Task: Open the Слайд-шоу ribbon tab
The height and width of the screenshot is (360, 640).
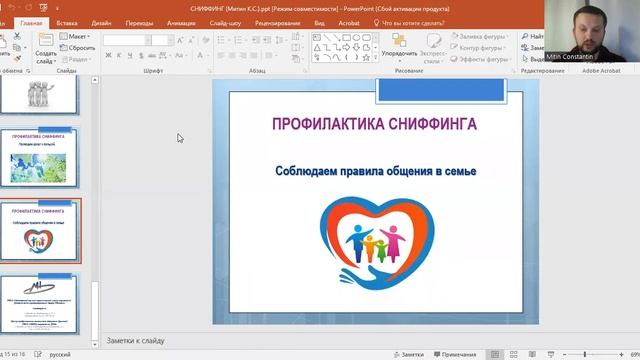Action: [225, 23]
